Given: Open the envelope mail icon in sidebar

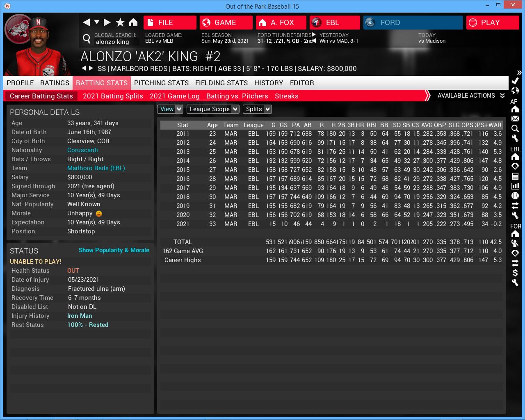Looking at the screenshot, I should pos(515,119).
